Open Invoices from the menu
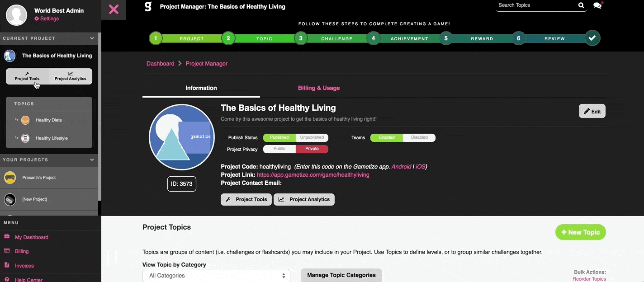 24,266
